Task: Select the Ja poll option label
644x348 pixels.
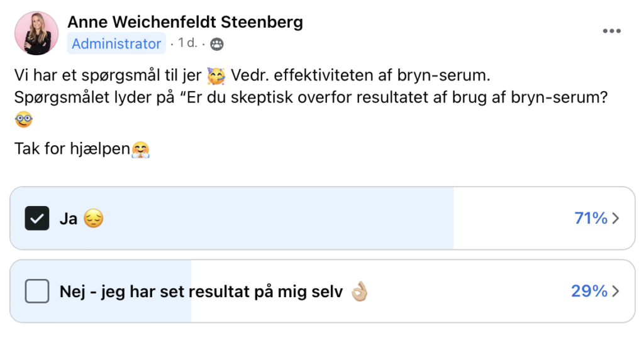Action: pos(68,219)
